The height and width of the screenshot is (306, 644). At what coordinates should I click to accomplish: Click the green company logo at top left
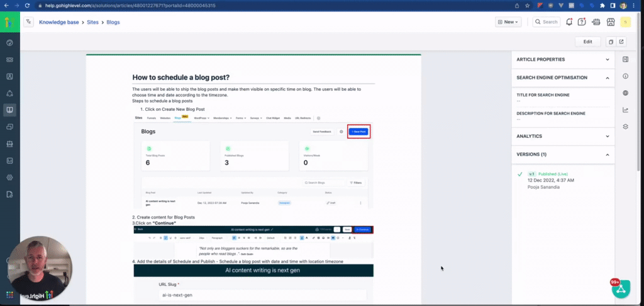tap(10, 22)
